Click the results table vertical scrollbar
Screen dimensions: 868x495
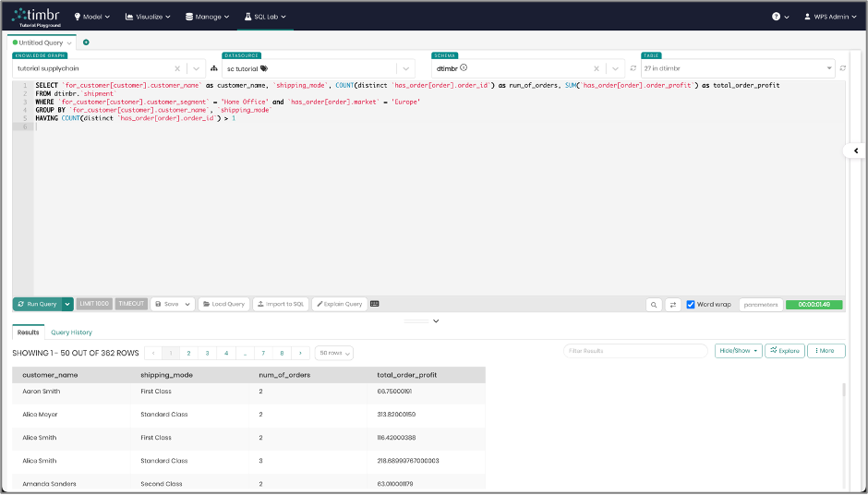844,389
